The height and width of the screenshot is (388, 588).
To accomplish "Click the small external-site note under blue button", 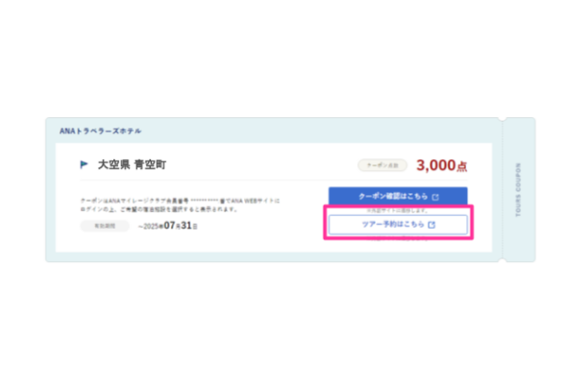I will (398, 210).
